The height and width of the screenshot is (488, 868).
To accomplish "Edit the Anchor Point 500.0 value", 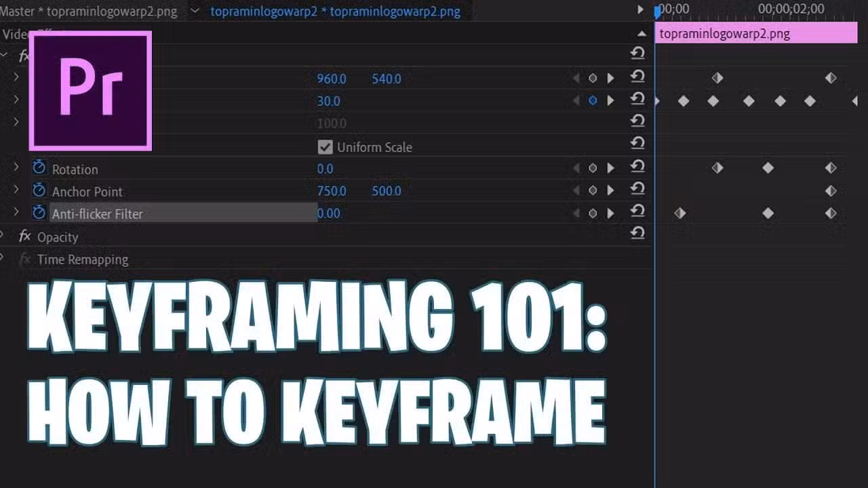I will 387,191.
